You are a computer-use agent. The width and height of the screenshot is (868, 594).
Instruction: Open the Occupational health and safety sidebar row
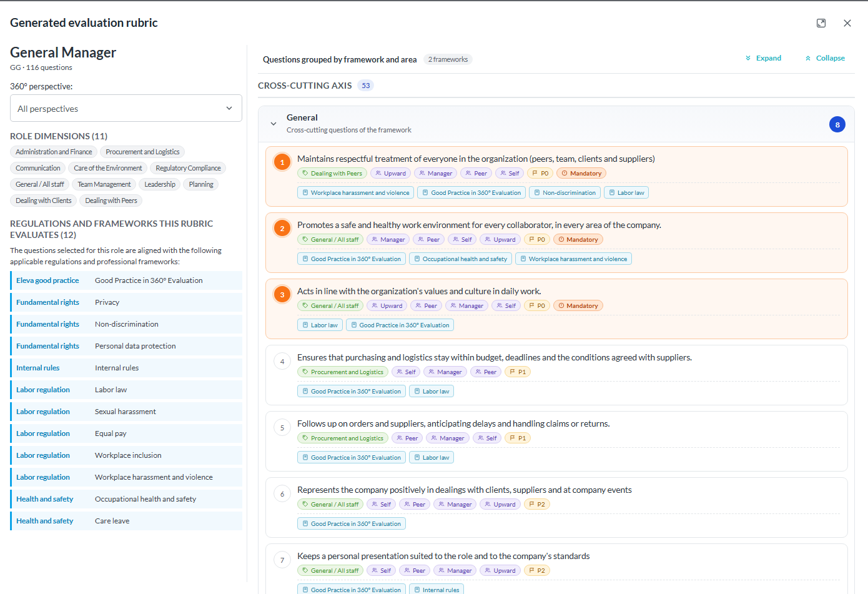[126, 499]
